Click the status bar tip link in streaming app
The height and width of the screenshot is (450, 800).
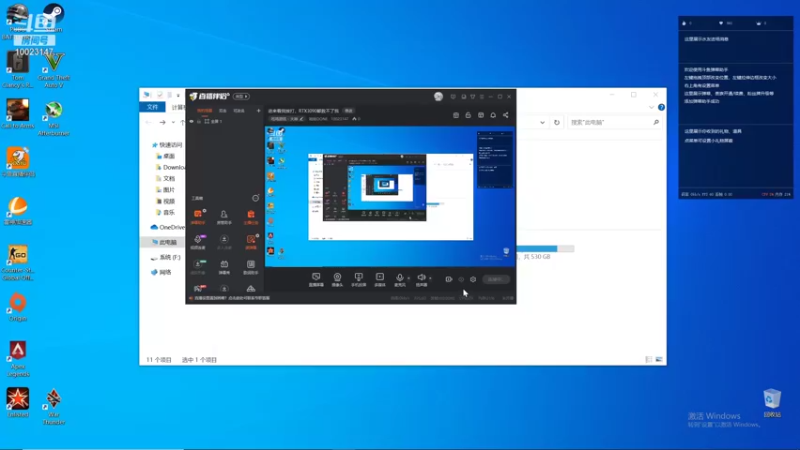pos(231,298)
